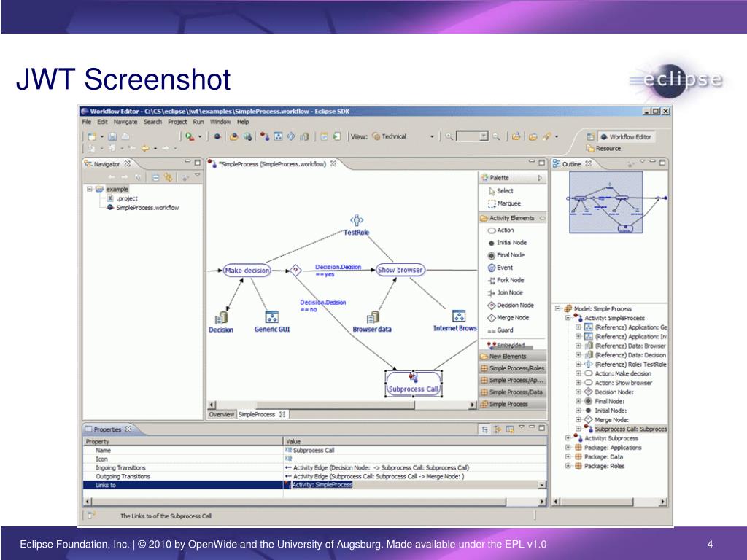Viewport: 747px width, 560px height.
Task: Choose the Guard palette tool
Action: 500,330
